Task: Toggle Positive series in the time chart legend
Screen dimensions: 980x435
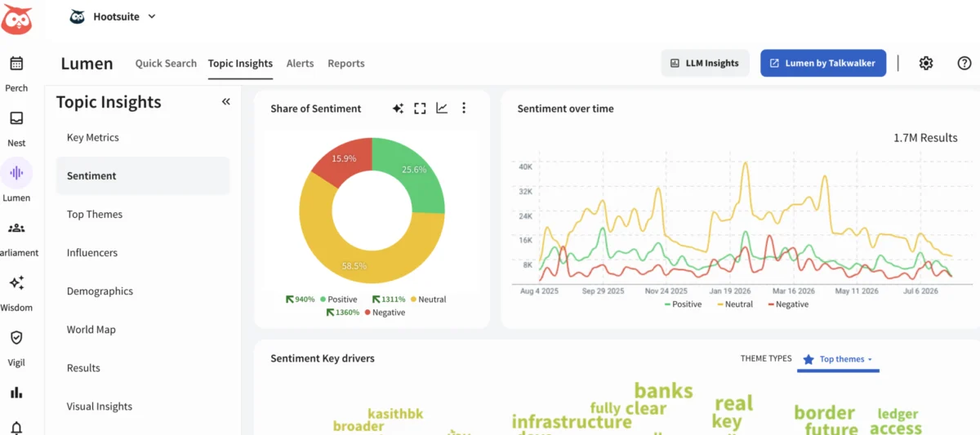Action: pos(683,304)
